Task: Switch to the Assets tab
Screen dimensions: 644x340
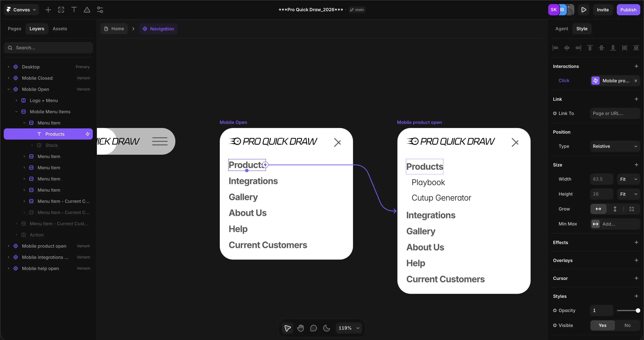Action: [x=60, y=29]
